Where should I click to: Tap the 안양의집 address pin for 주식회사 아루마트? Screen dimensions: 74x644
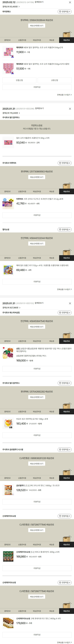(x=65, y=163)
